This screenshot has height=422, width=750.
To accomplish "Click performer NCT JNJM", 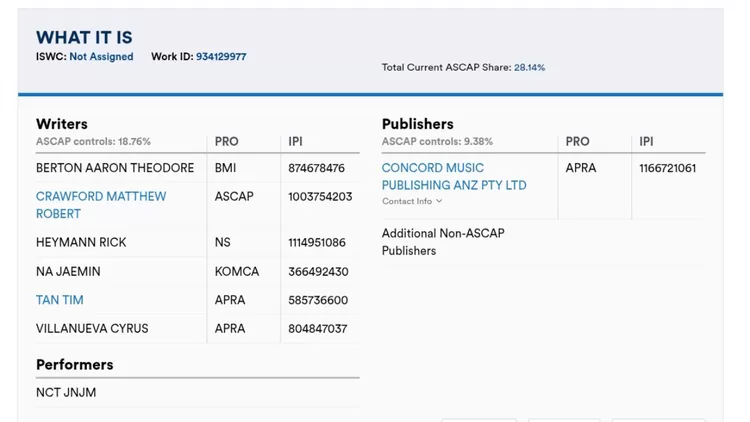I will pyautogui.click(x=66, y=393).
